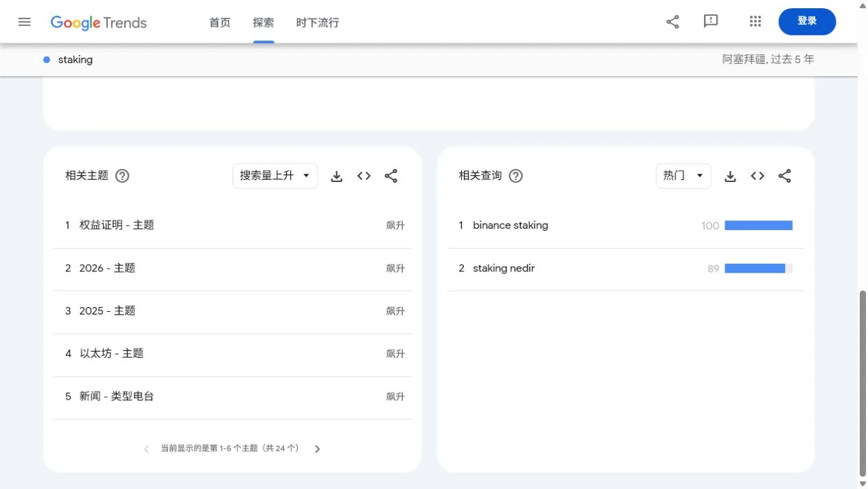Share the 相关主题 panel
The width and height of the screenshot is (868, 489).
pos(391,177)
